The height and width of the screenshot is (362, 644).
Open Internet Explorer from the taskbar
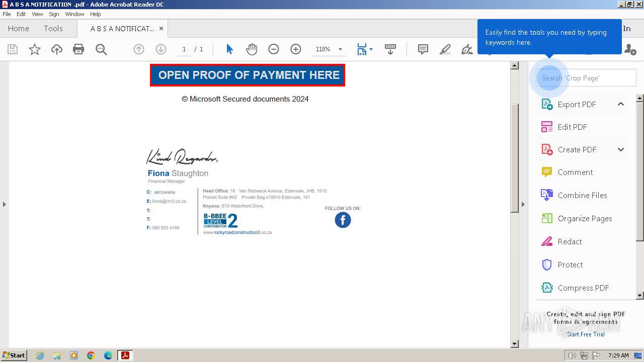click(x=40, y=355)
